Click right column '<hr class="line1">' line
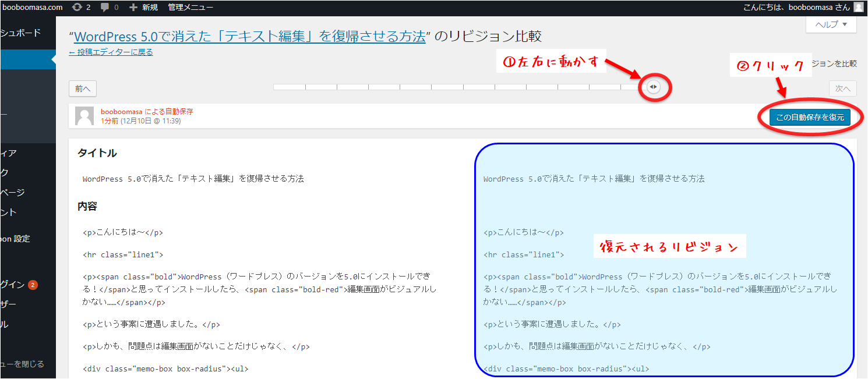Image resolution: width=868 pixels, height=379 pixels. pos(524,254)
